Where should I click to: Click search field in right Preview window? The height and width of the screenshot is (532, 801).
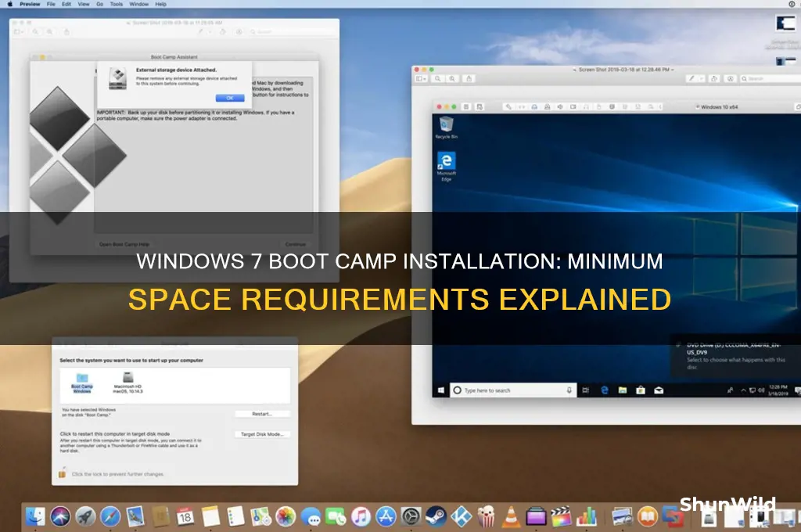(770, 79)
